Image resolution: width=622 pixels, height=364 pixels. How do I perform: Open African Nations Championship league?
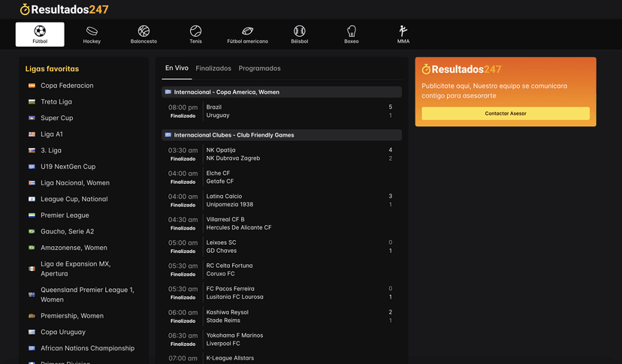pos(88,348)
